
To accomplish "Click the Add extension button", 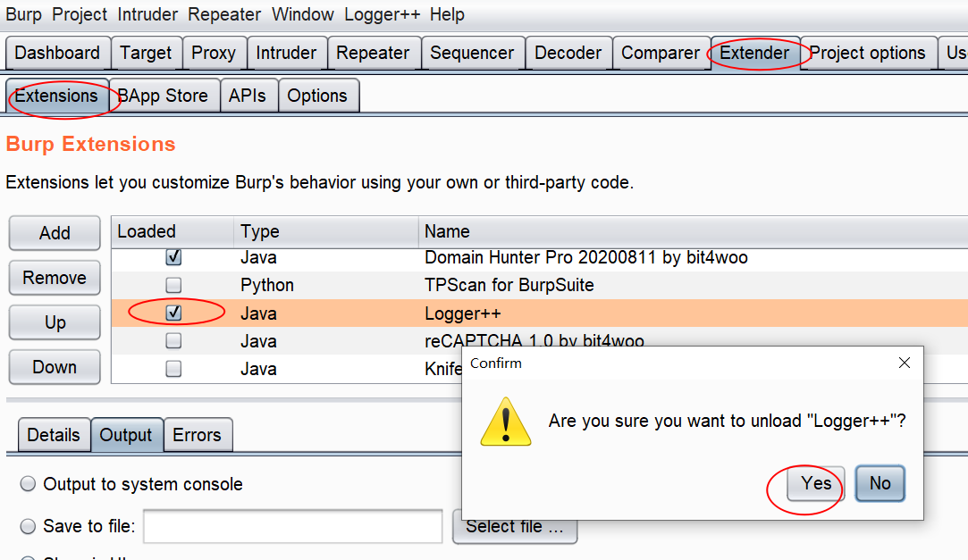I will point(55,233).
